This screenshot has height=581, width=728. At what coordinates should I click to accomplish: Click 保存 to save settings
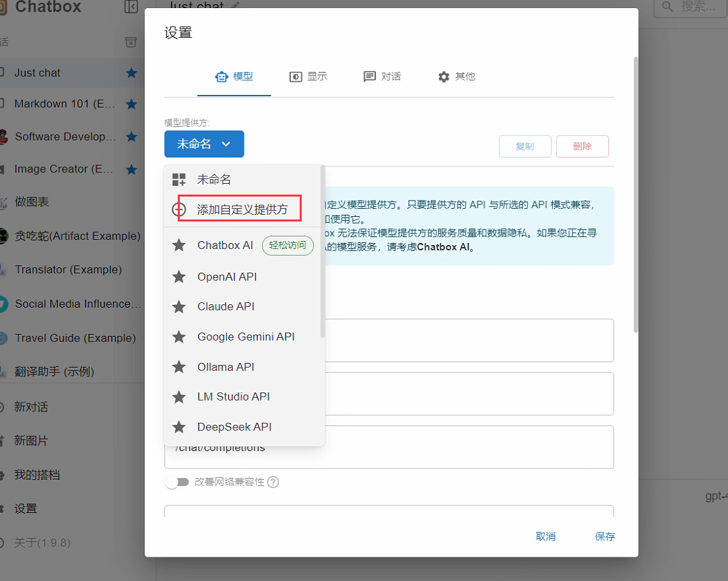point(605,537)
